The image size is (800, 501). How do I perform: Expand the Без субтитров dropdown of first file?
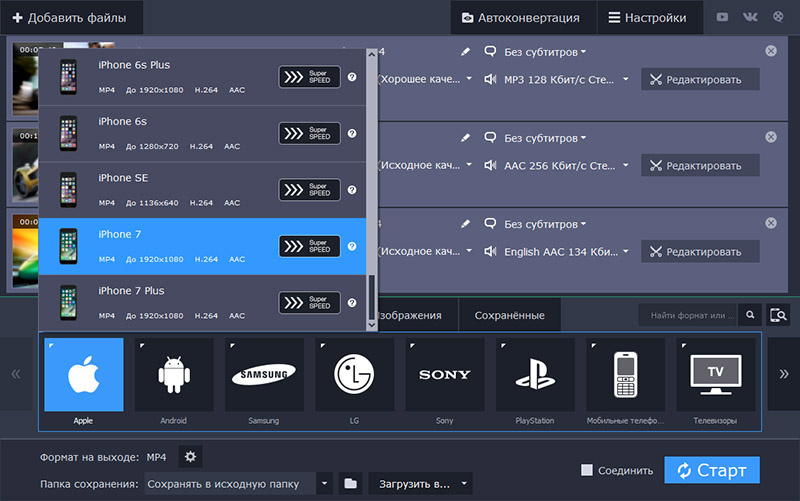click(x=545, y=52)
